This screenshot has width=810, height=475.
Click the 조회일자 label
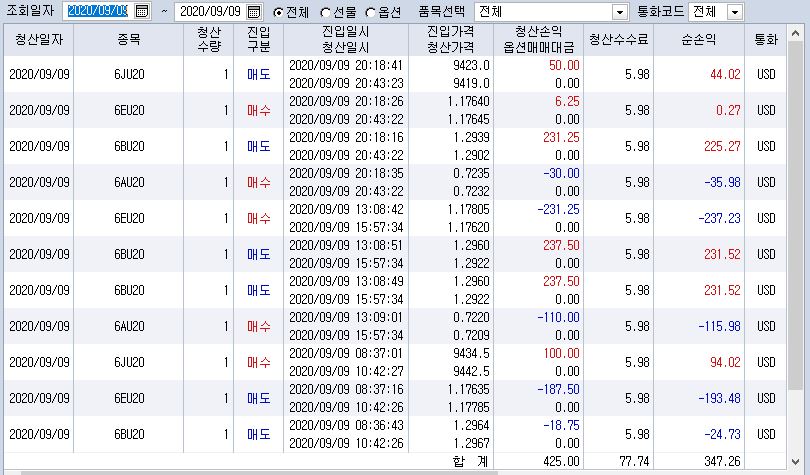click(30, 11)
